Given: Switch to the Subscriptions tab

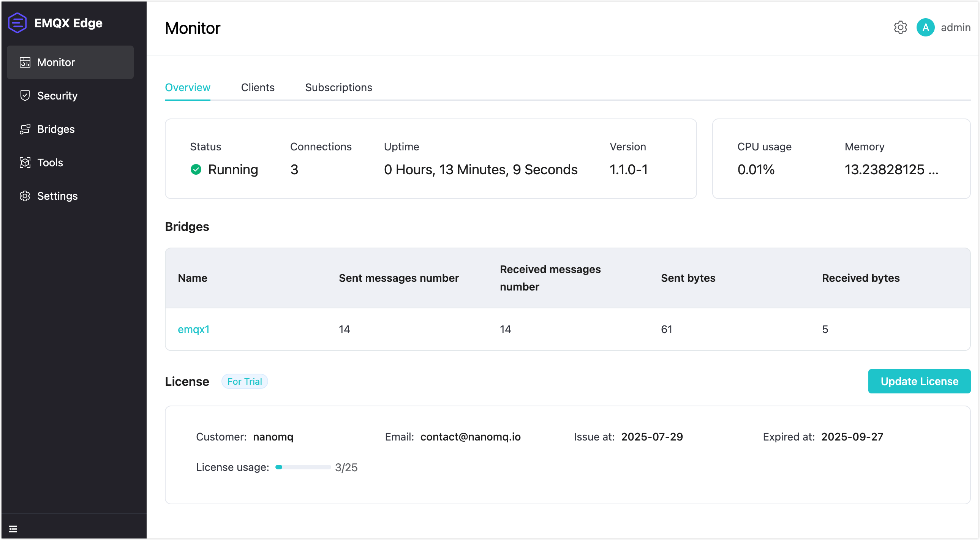Looking at the screenshot, I should click(x=338, y=87).
